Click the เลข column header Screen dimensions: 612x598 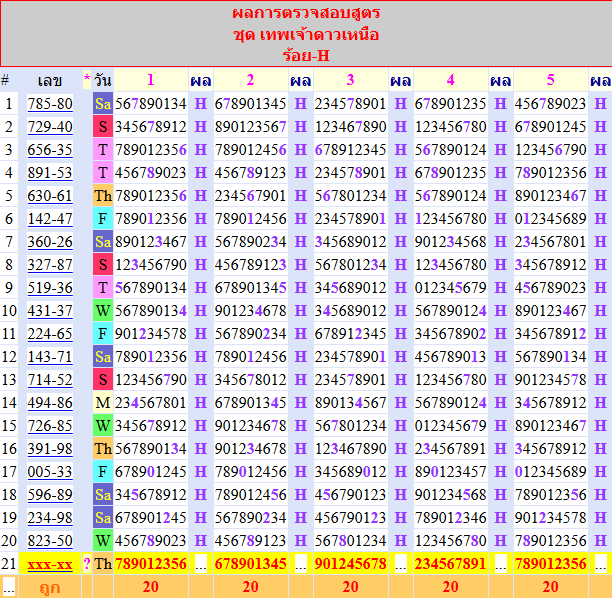pyautogui.click(x=49, y=80)
